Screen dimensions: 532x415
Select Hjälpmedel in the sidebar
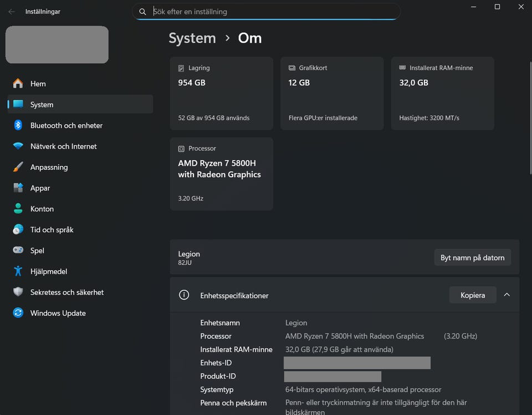click(49, 271)
